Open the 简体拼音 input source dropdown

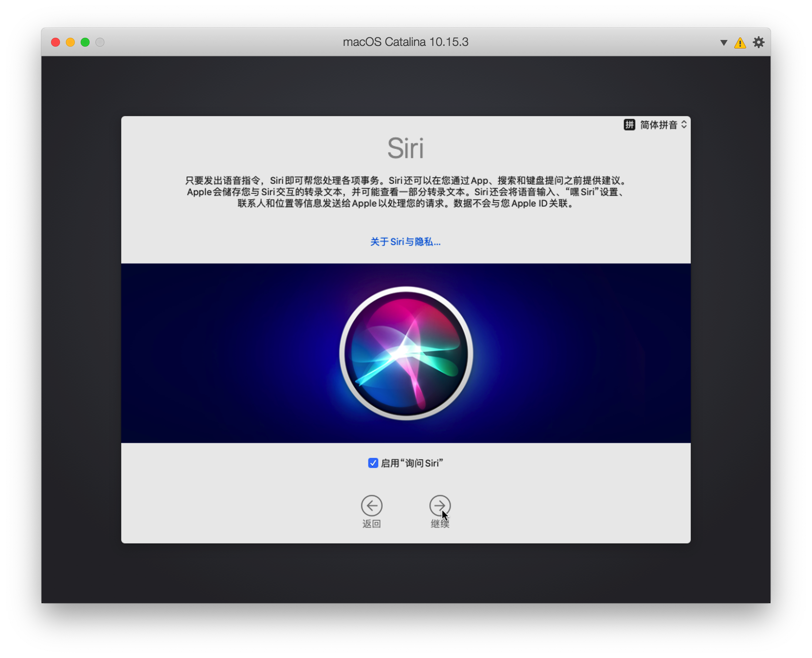[x=663, y=125]
